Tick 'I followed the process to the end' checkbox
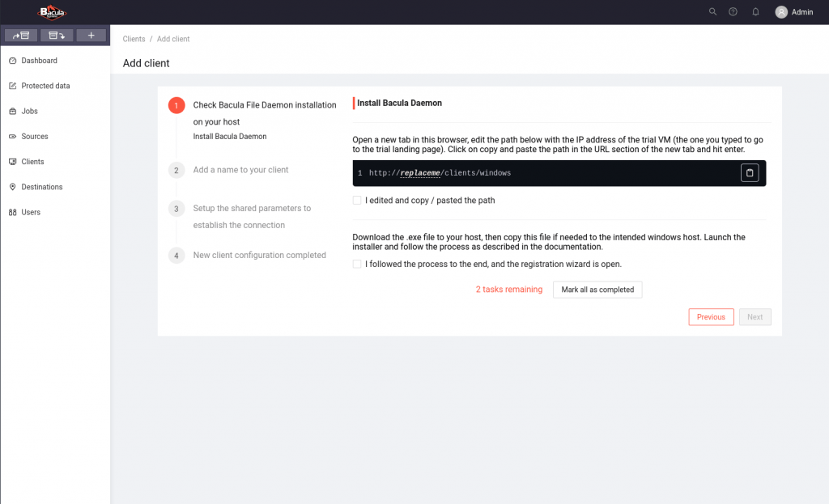This screenshot has height=504, width=829. click(357, 265)
